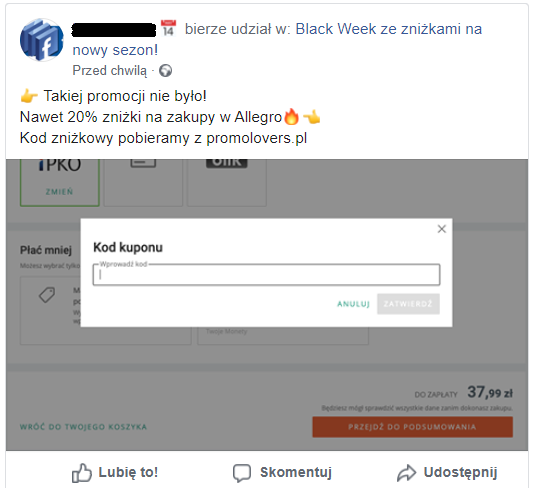This screenshot has width=533, height=488.
Task: Click the thumbs-up like icon
Action: pos(82,472)
